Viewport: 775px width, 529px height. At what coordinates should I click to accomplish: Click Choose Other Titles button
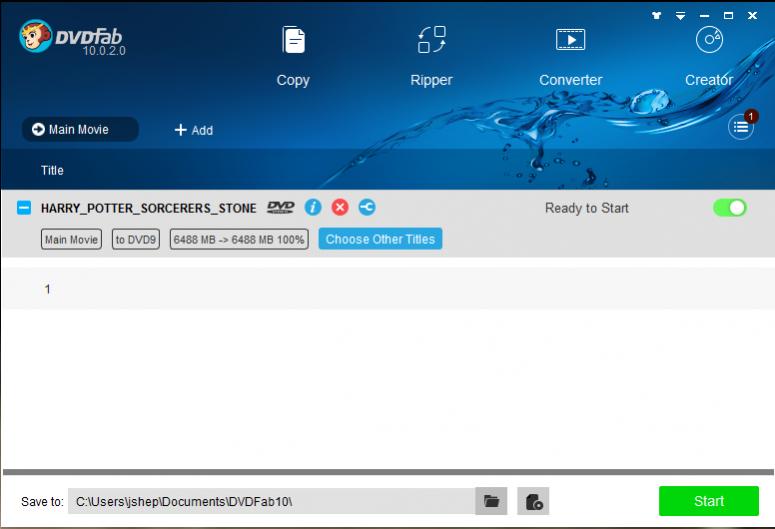click(x=380, y=239)
